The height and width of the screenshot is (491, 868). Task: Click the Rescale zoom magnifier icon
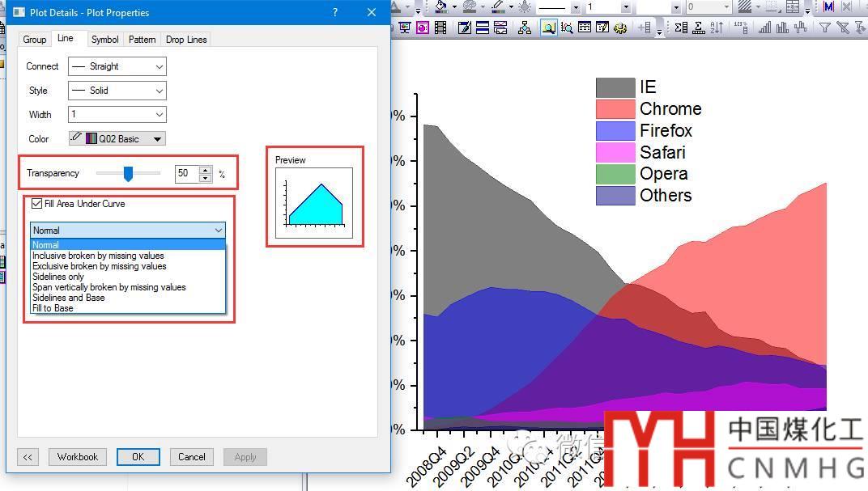[549, 28]
